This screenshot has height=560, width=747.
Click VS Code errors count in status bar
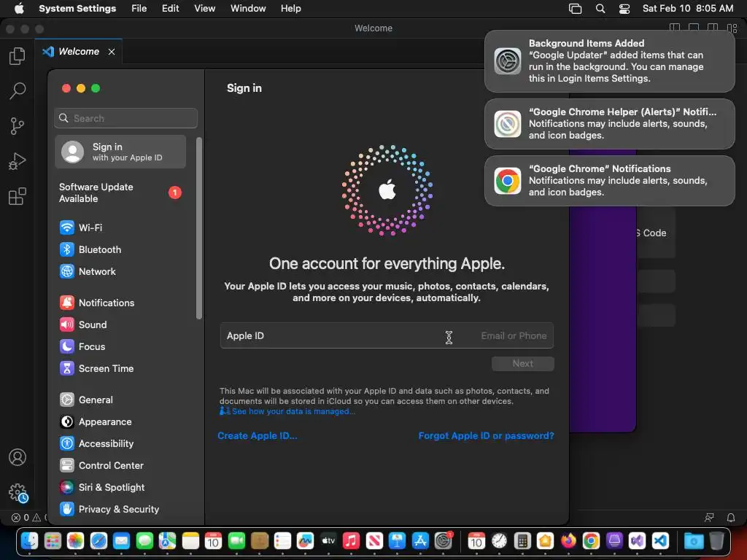tap(20, 517)
